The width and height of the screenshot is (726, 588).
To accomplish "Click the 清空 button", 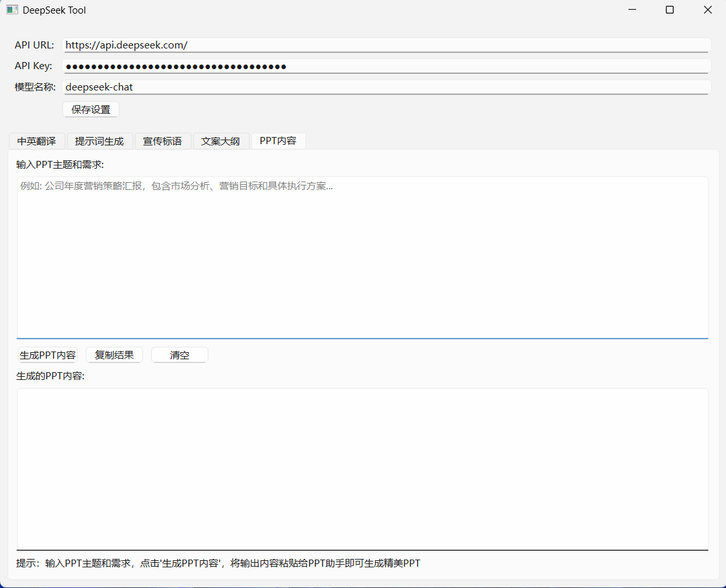I will point(180,355).
